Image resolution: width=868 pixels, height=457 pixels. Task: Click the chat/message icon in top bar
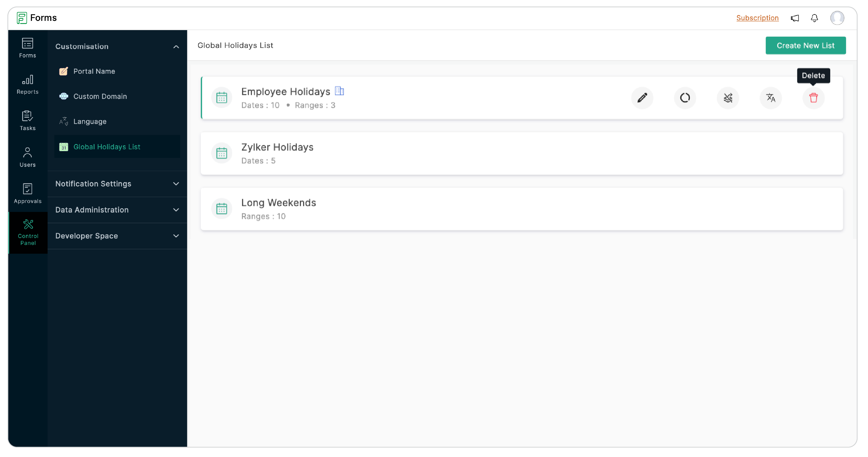pos(795,18)
